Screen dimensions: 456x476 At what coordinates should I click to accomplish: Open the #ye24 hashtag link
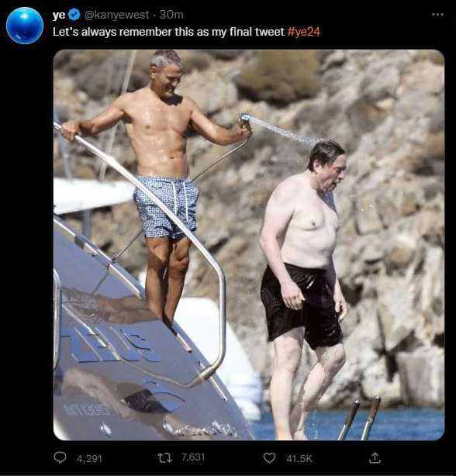tap(303, 32)
